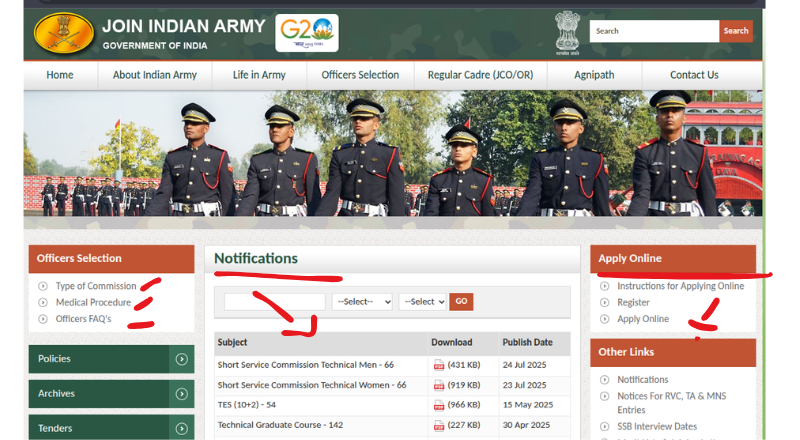
Task: Open the second --Select-- dropdown beside GO
Action: [422, 301]
